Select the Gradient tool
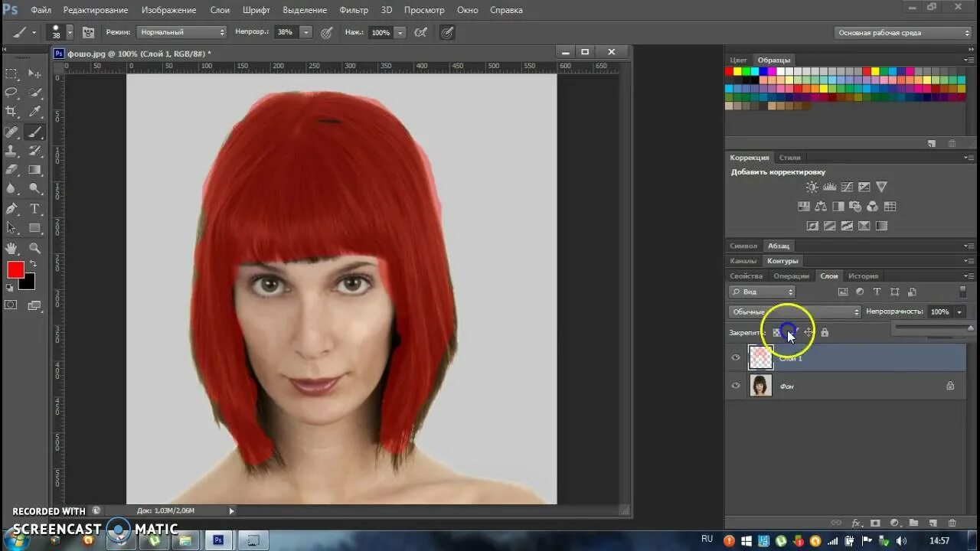The width and height of the screenshot is (980, 551). [x=34, y=170]
